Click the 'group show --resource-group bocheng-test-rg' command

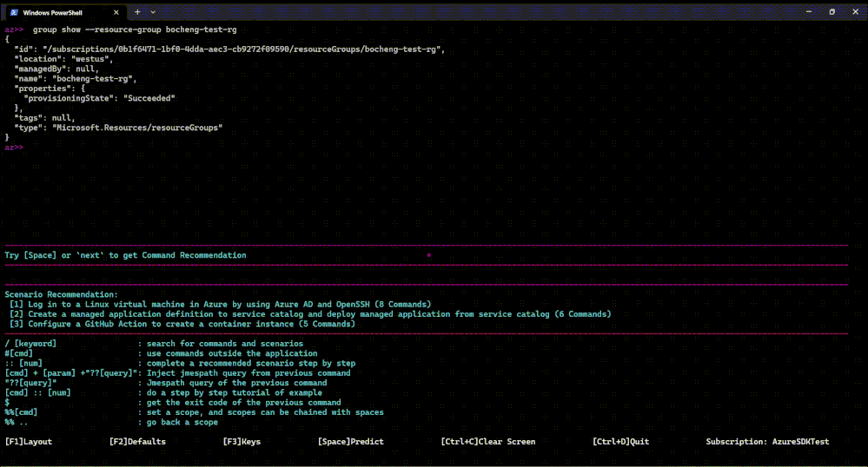pos(135,30)
